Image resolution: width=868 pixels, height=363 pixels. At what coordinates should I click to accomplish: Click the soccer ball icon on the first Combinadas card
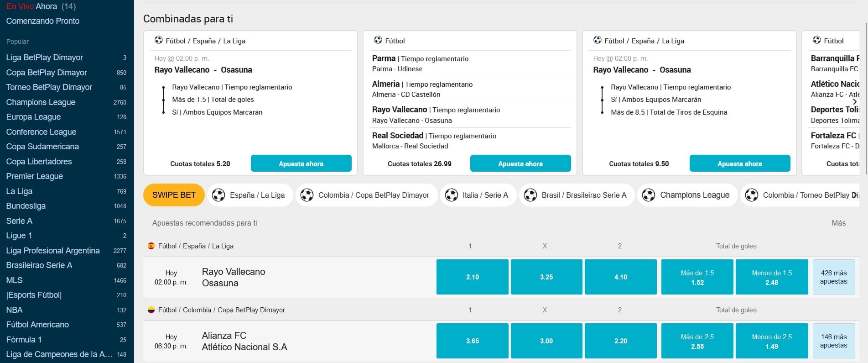[159, 40]
